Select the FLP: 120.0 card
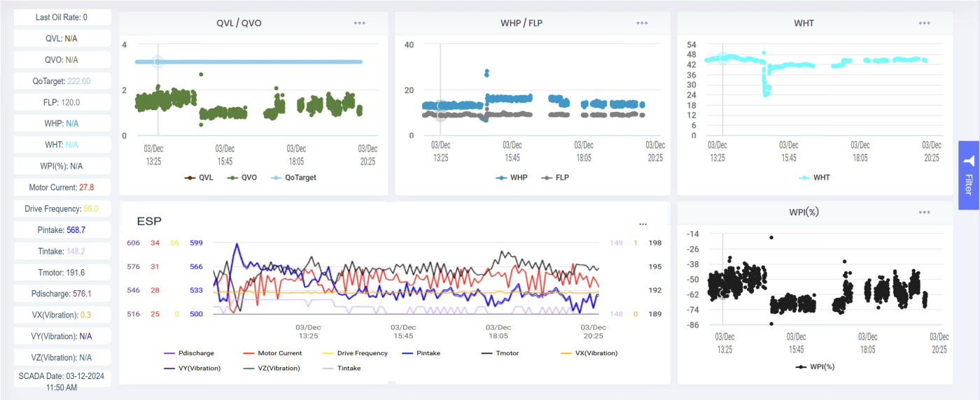980x400 pixels. pos(62,102)
